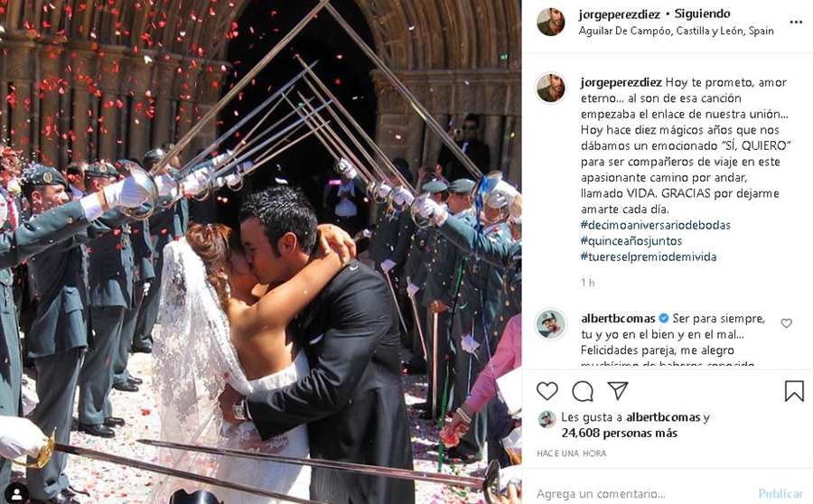Open jorgeperezdiez profile picture in header

551,22
